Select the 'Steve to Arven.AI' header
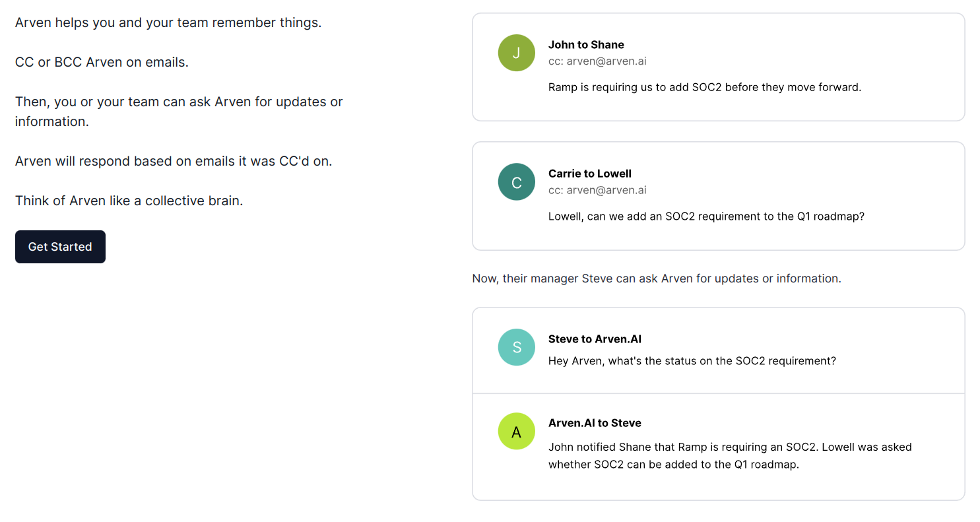This screenshot has height=522, width=980. pyautogui.click(x=595, y=339)
